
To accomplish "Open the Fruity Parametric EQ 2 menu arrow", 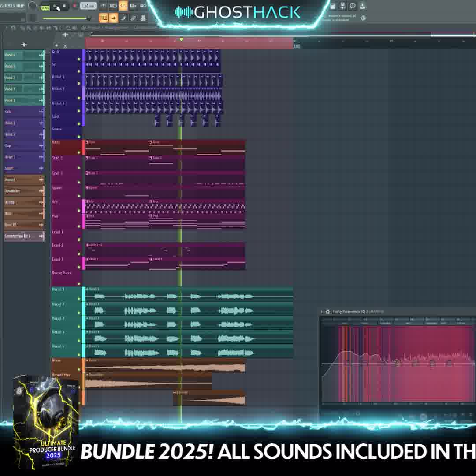I will click(x=321, y=312).
